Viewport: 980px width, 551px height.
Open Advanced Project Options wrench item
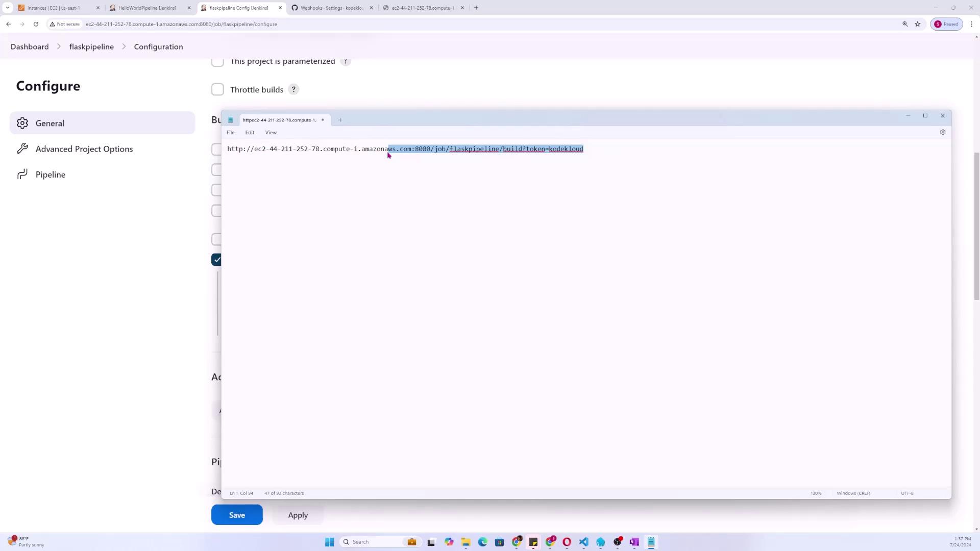pyautogui.click(x=84, y=149)
